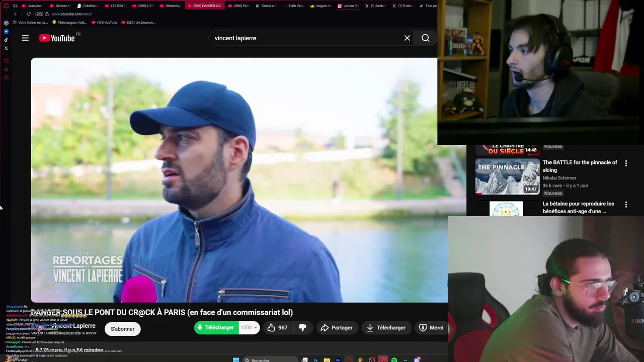644x362 pixels.
Task: Clear the search text with the X
Action: pos(407,38)
